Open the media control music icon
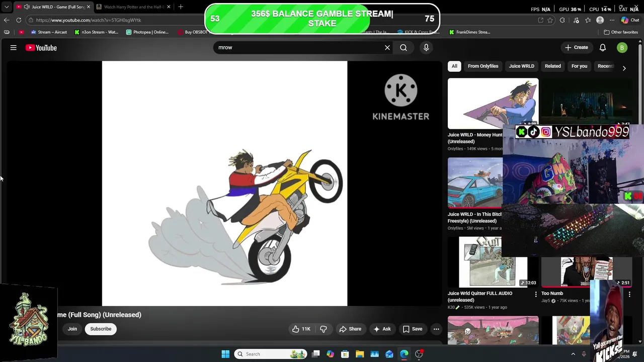The image size is (644, 362). 576,20
